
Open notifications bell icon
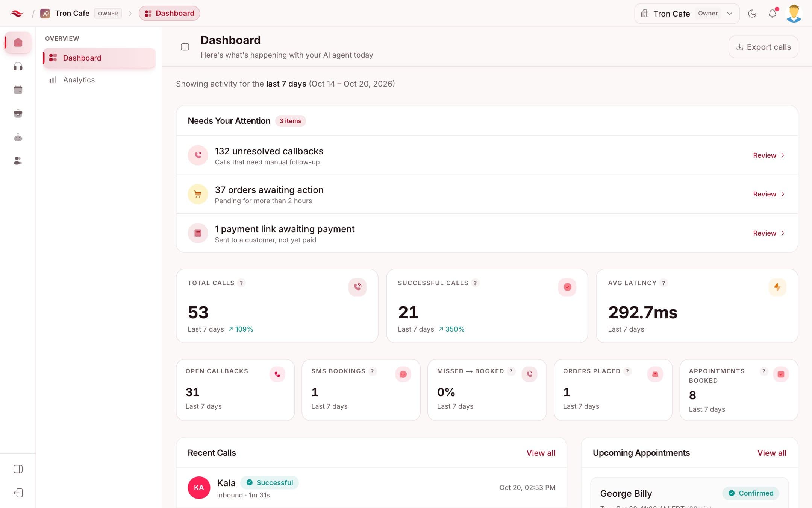pyautogui.click(x=773, y=14)
